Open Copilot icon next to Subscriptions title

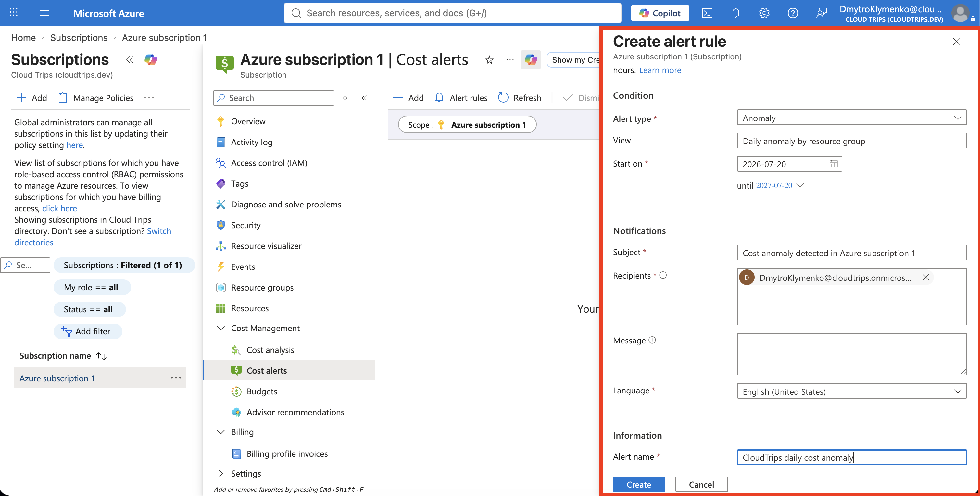pos(151,60)
